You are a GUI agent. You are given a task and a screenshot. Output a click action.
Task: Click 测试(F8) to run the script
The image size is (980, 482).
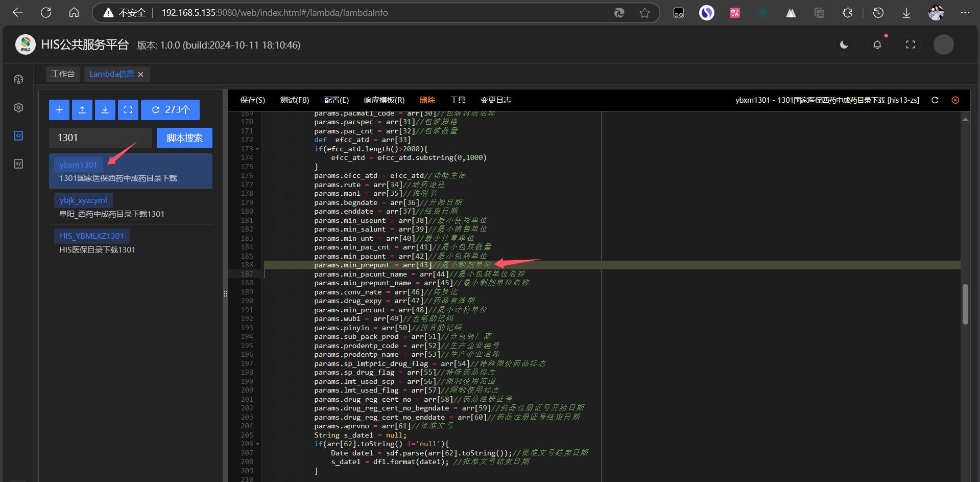tap(295, 100)
